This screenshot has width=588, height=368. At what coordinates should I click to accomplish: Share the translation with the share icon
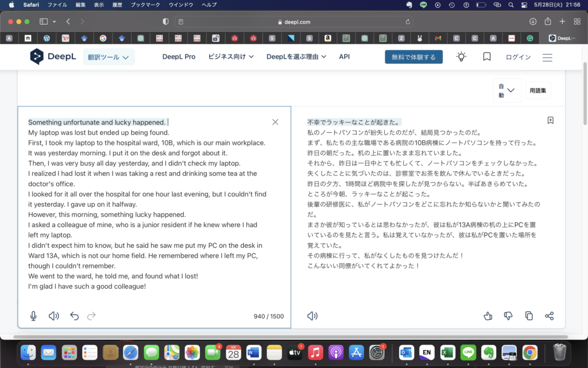pos(549,316)
